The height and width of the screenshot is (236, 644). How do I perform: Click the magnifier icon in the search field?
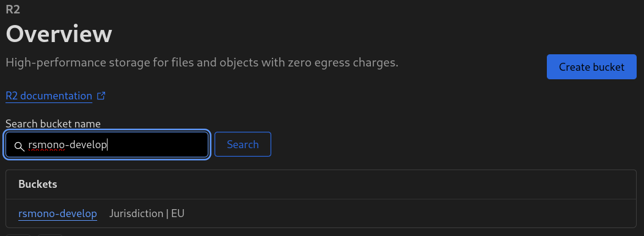(x=20, y=146)
